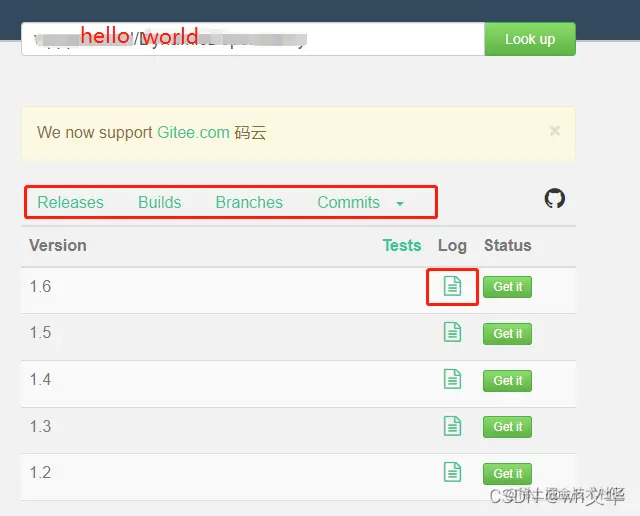Click the Version column header

pyautogui.click(x=58, y=245)
